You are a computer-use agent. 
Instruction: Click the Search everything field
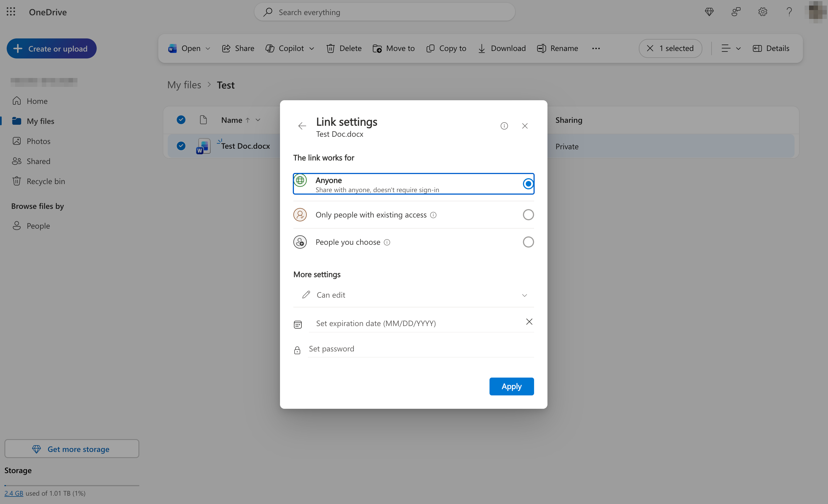pos(384,12)
